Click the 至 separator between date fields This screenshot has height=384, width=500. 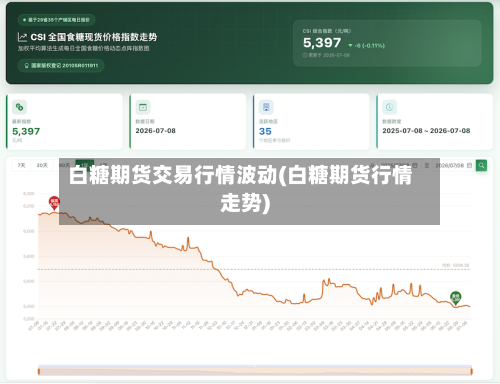(x=426, y=166)
